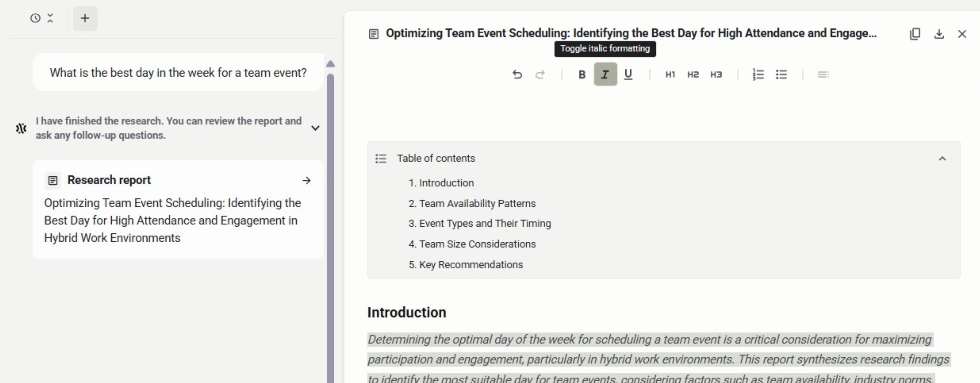
Task: Collapse the Table of contents panel
Action: pos(942,158)
